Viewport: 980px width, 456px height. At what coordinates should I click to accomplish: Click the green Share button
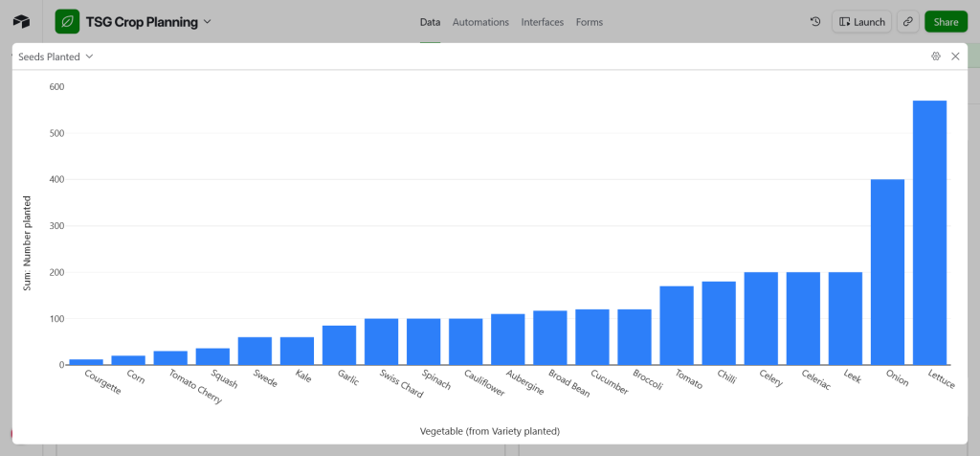946,21
